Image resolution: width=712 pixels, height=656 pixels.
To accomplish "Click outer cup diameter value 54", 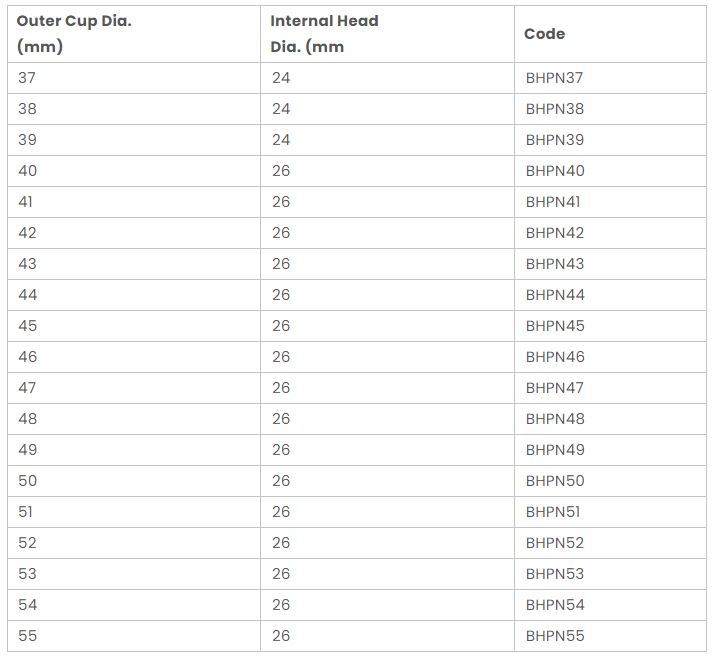I will pyautogui.click(x=27, y=605).
